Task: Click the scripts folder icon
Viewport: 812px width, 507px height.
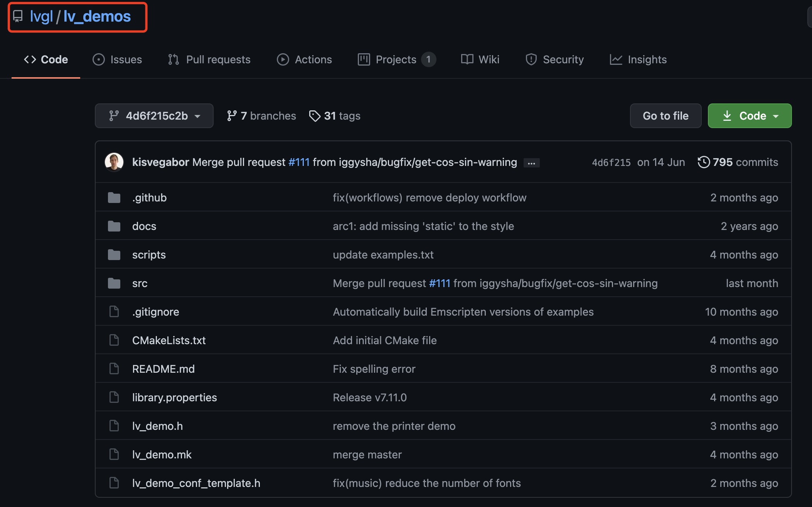Action: click(114, 255)
